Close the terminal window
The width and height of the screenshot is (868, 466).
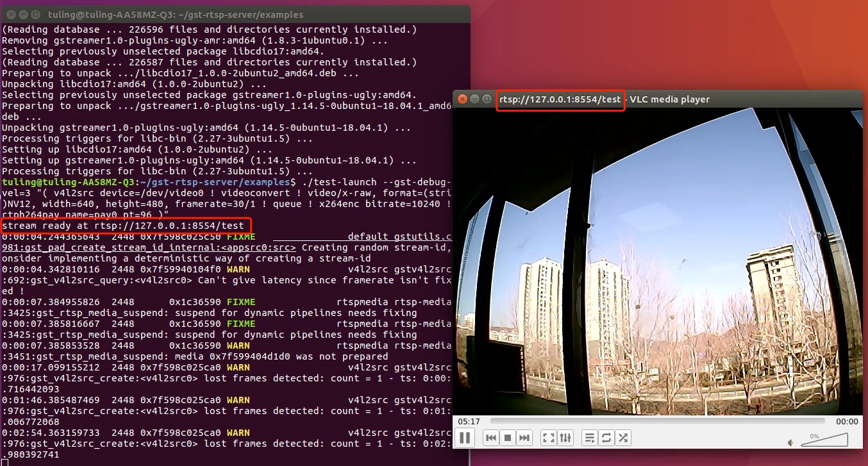coord(10,14)
